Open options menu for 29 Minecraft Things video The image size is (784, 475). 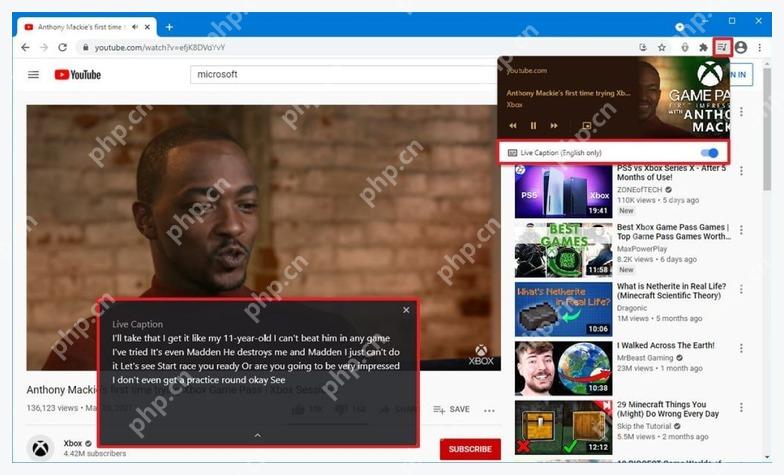741,408
